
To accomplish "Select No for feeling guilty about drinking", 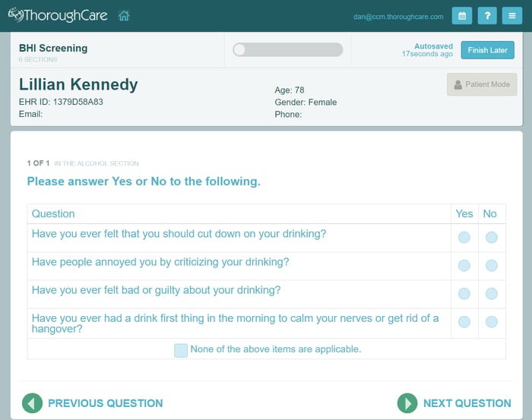I will coord(491,294).
